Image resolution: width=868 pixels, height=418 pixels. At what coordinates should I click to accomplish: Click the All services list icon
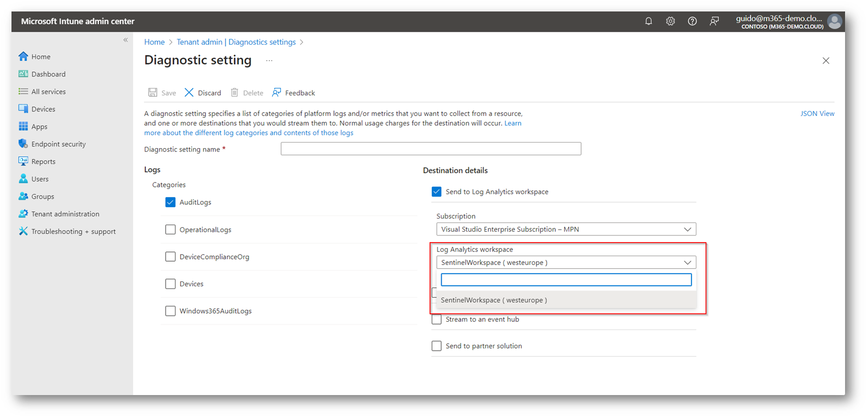click(x=23, y=91)
